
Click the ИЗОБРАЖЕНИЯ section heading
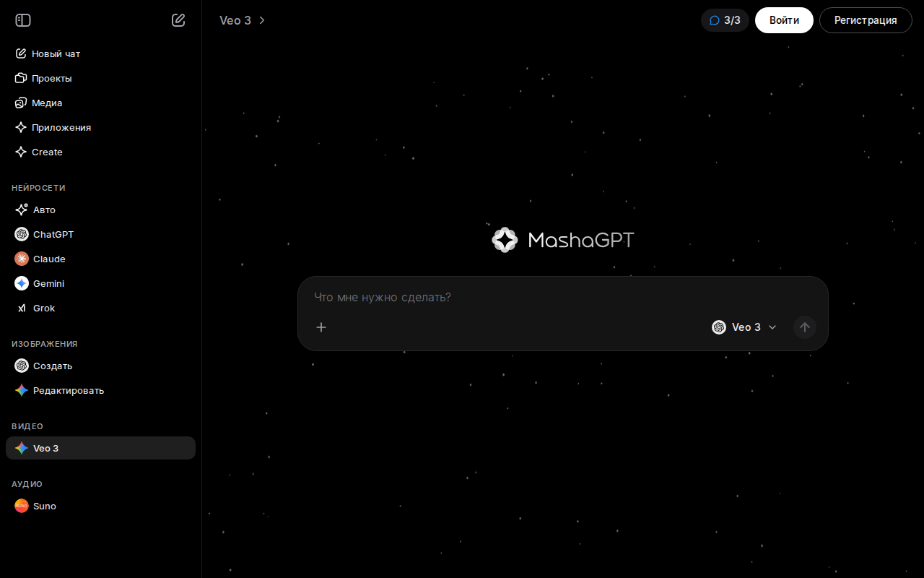[x=45, y=344]
